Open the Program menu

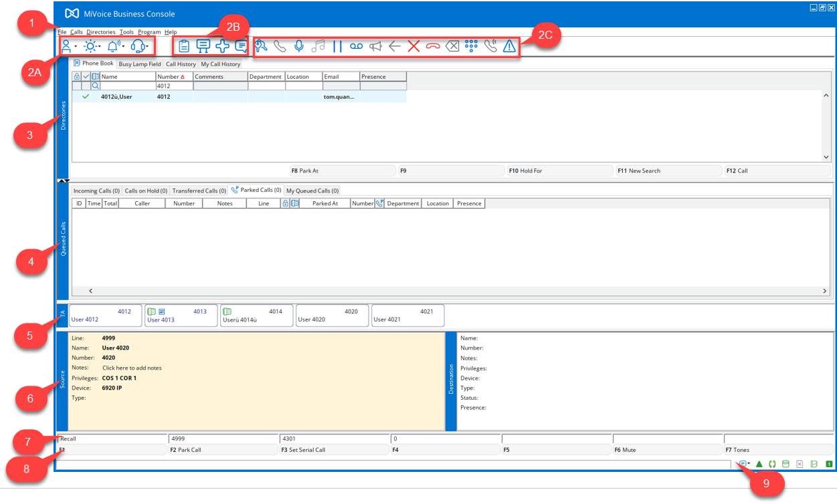coord(149,31)
